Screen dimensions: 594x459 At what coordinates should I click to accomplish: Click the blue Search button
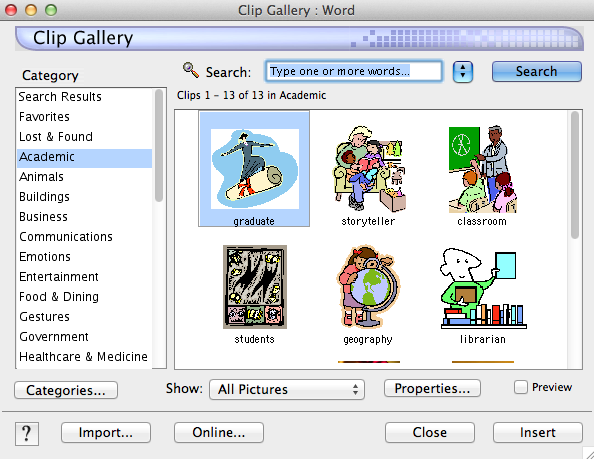pyautogui.click(x=536, y=72)
